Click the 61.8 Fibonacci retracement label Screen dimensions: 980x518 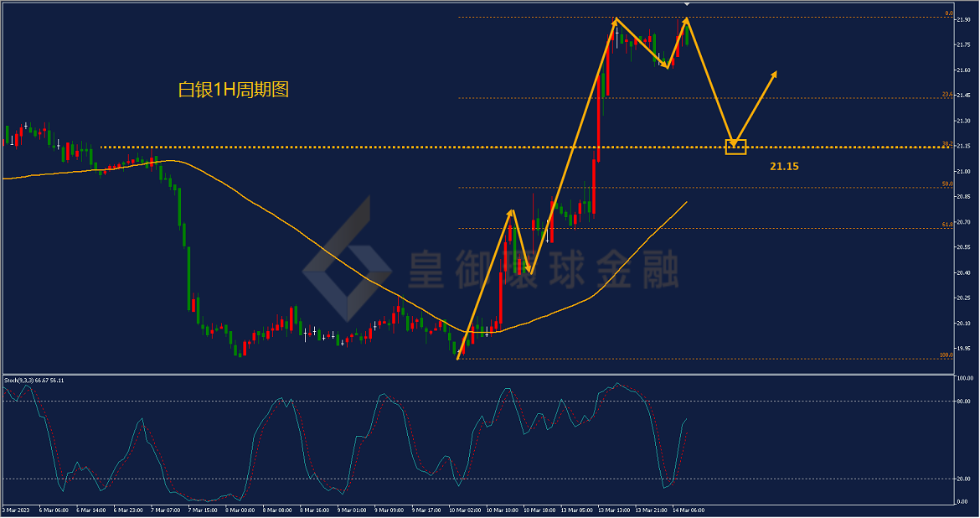(x=946, y=225)
